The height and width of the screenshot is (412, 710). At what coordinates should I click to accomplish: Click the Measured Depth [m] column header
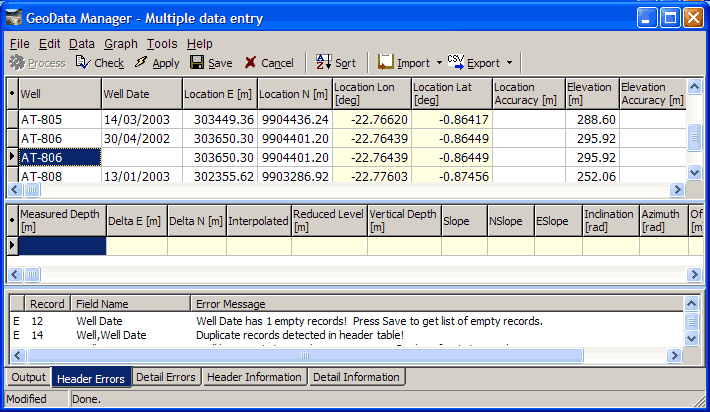click(62, 220)
